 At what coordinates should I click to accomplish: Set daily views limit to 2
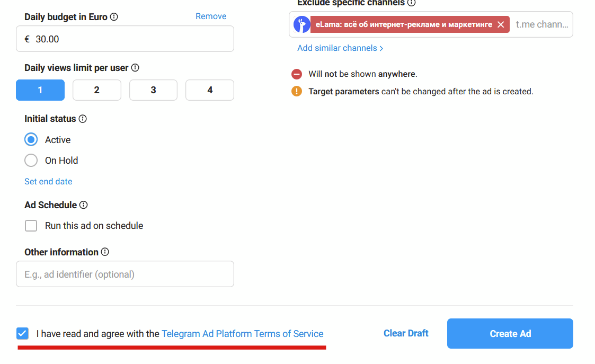tap(96, 90)
